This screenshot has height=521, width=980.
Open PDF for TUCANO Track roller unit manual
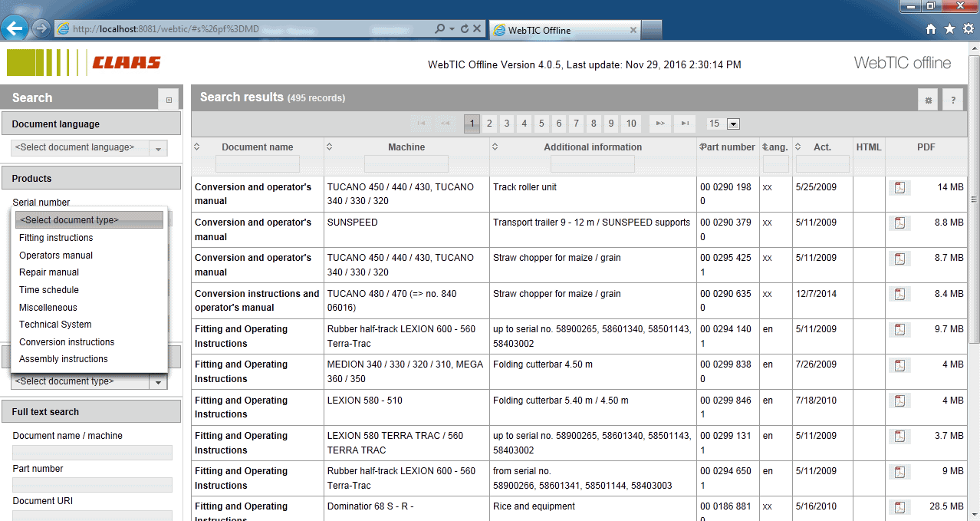[899, 188]
